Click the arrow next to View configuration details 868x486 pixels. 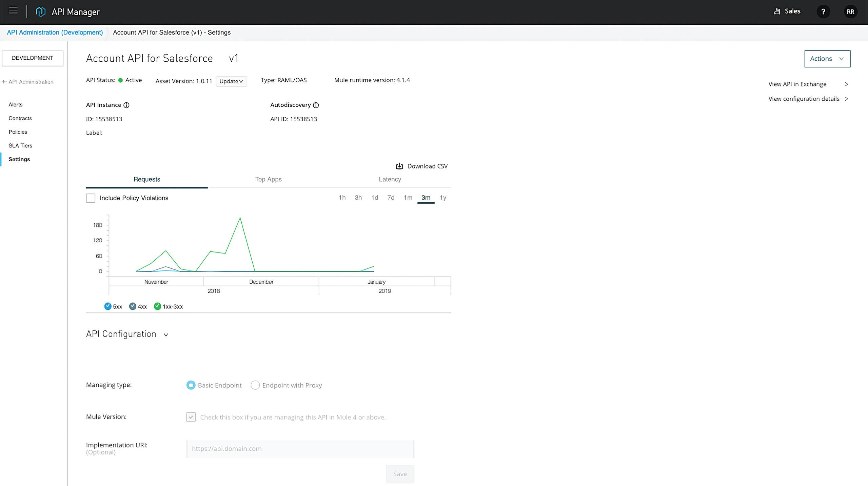(846, 99)
